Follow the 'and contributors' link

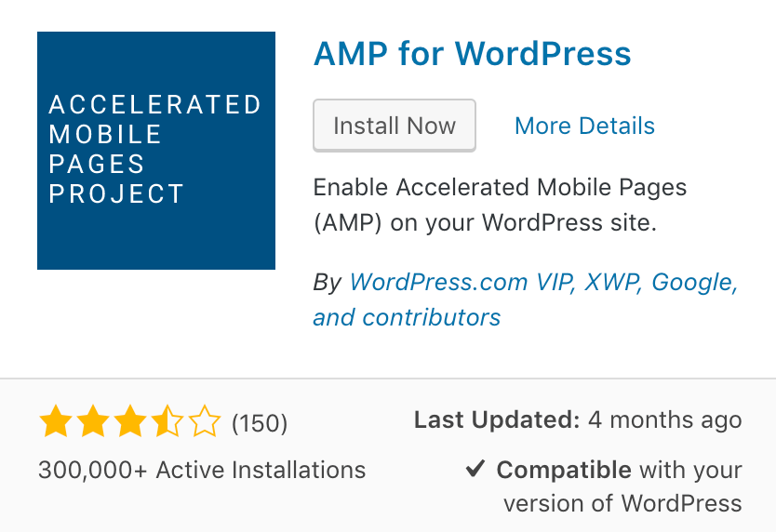click(x=407, y=318)
